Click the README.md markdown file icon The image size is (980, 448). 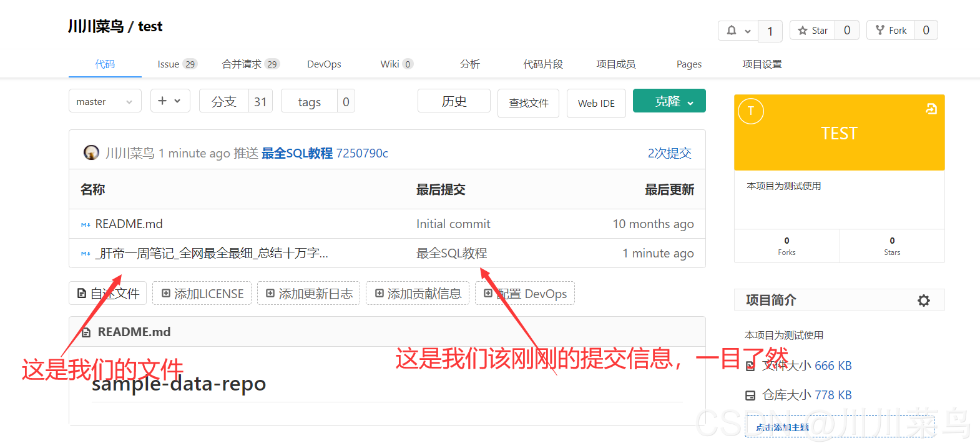click(x=86, y=224)
